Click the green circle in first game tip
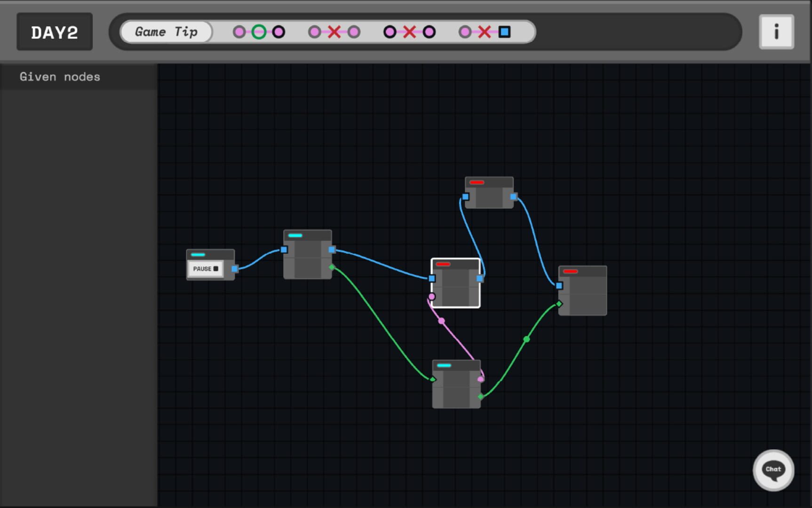812x508 pixels. 259,32
